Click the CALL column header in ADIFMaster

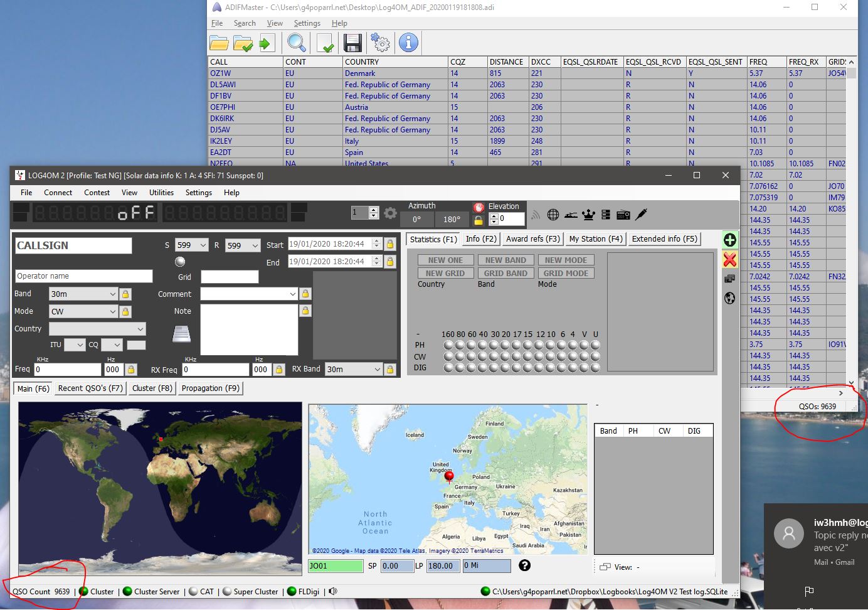click(x=245, y=62)
